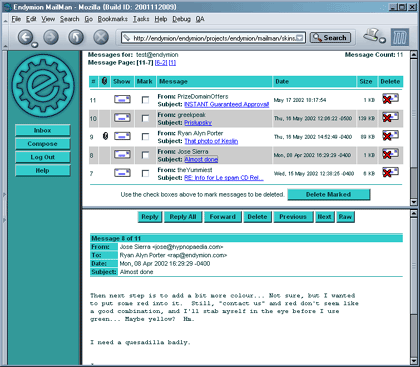
Task: Click Delete in the message action row
Action: (x=257, y=217)
